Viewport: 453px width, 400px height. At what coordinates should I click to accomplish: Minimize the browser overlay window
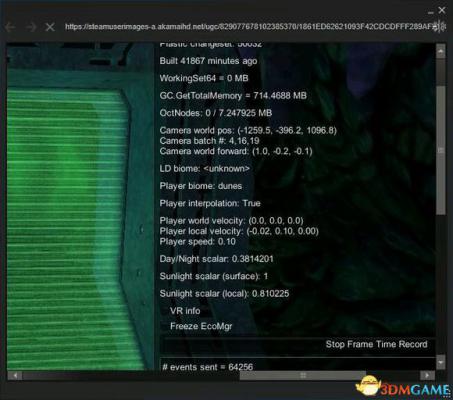pos(431,12)
